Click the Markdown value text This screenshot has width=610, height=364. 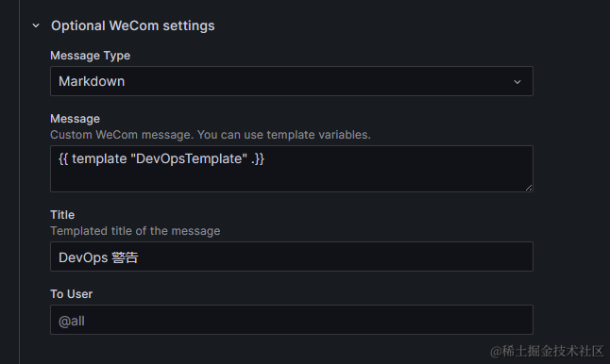click(x=92, y=82)
